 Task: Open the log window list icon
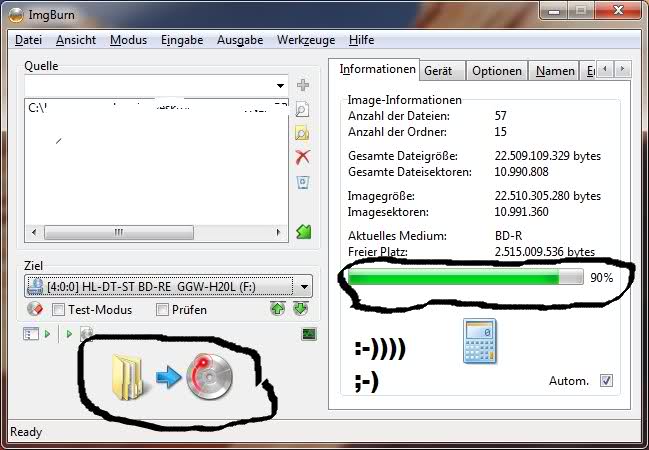[x=31, y=334]
